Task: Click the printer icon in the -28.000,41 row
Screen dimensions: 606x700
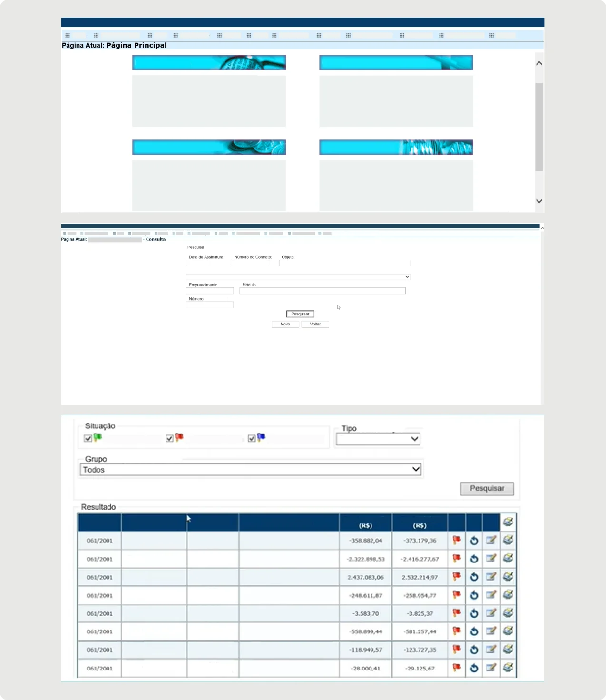Action: click(508, 667)
